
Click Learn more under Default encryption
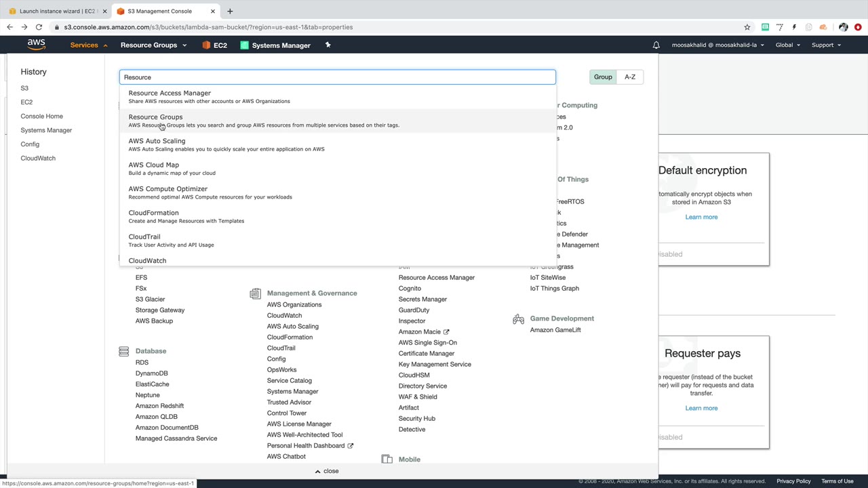701,217
